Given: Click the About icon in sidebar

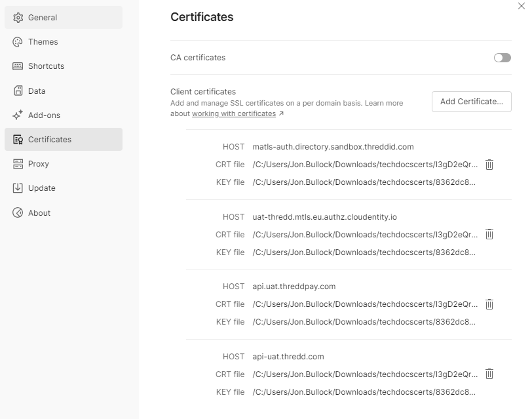Looking at the screenshot, I should click(x=18, y=212).
